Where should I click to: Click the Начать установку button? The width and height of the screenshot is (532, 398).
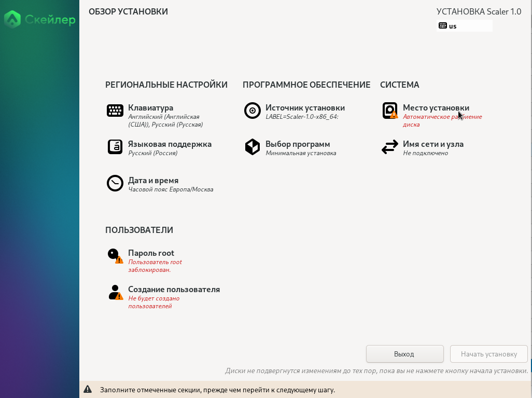click(x=488, y=354)
